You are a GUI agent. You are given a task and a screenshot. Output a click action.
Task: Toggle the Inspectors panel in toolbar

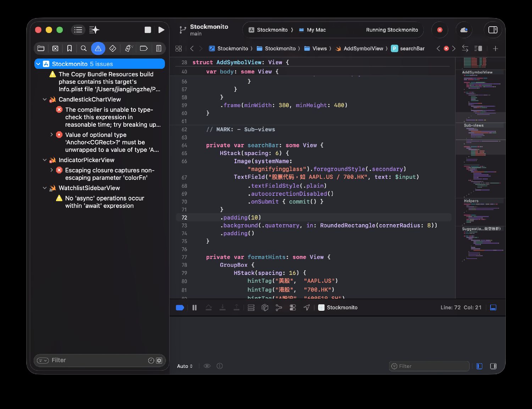click(493, 30)
